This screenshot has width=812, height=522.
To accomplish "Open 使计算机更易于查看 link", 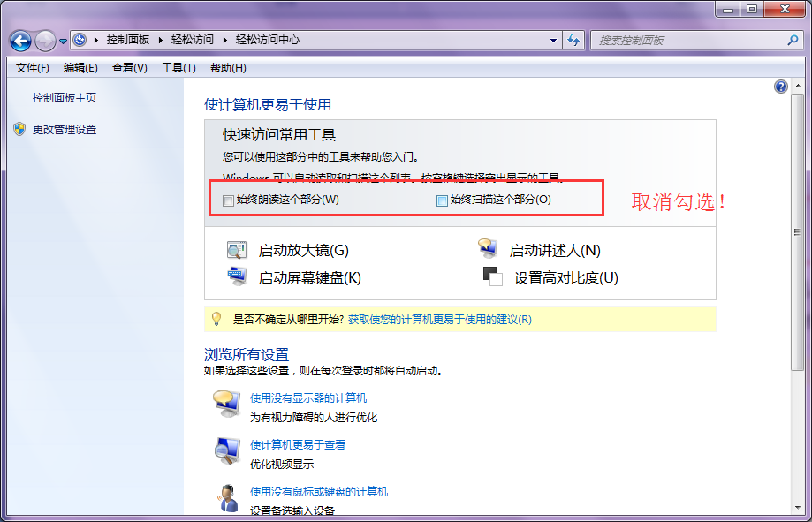I will pyautogui.click(x=297, y=445).
